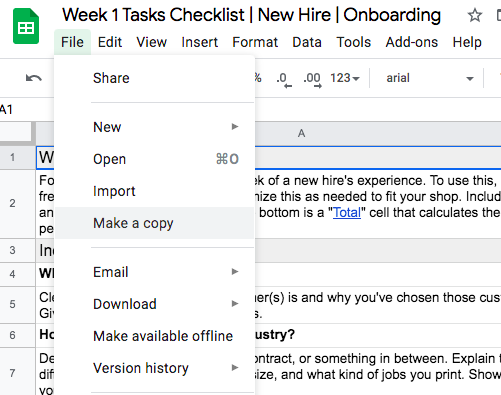The width and height of the screenshot is (501, 395).
Task: Increase decimal places button
Action: pyautogui.click(x=312, y=79)
